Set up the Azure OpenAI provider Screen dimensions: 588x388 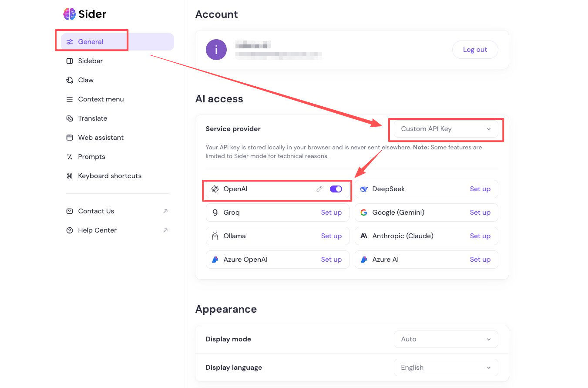point(331,260)
